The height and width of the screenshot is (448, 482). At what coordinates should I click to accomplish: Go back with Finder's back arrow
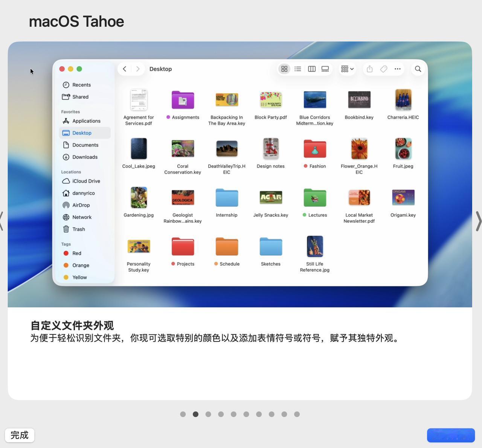click(125, 69)
